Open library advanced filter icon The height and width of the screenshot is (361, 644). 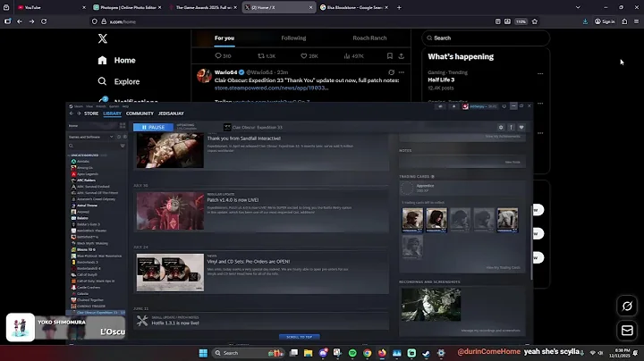123,146
